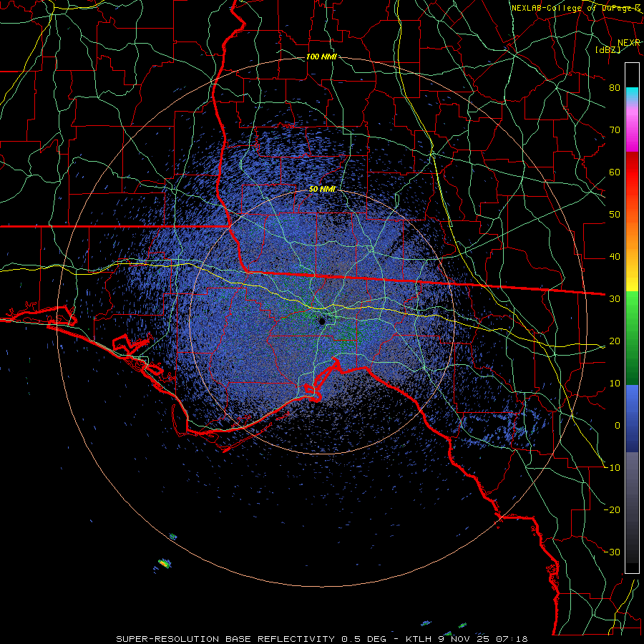The image size is (644, 644).
Task: Click the 70 value on the dBZ scale
Action: click(615, 130)
